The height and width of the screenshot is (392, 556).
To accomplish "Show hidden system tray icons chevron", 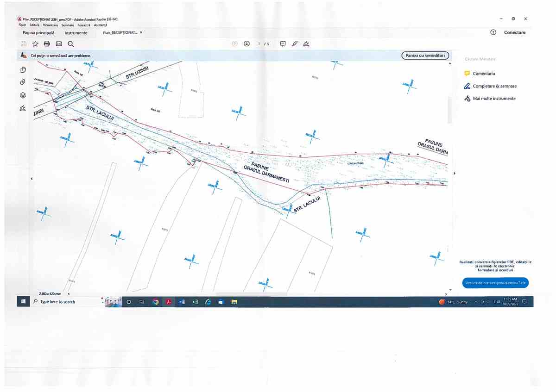I will click(x=476, y=302).
